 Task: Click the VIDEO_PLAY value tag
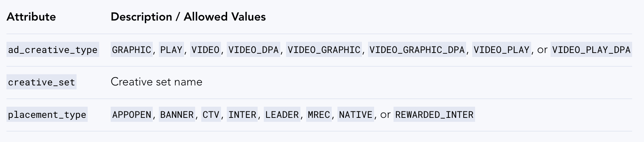pyautogui.click(x=502, y=50)
